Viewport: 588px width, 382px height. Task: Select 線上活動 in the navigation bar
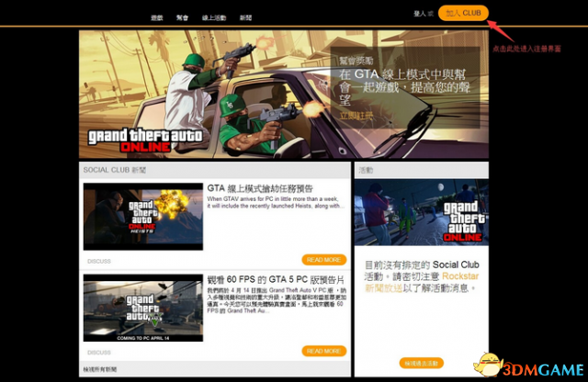coord(217,17)
